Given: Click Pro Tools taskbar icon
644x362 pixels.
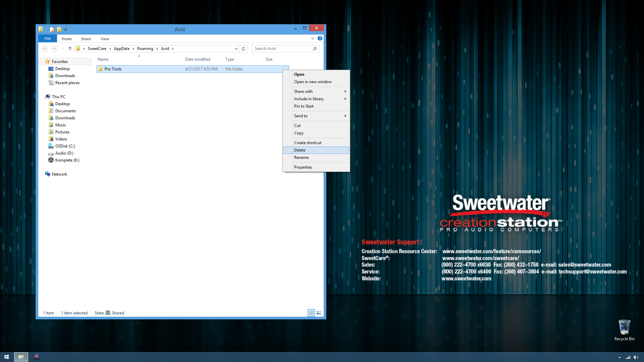Looking at the screenshot, I should pyautogui.click(x=37, y=357).
